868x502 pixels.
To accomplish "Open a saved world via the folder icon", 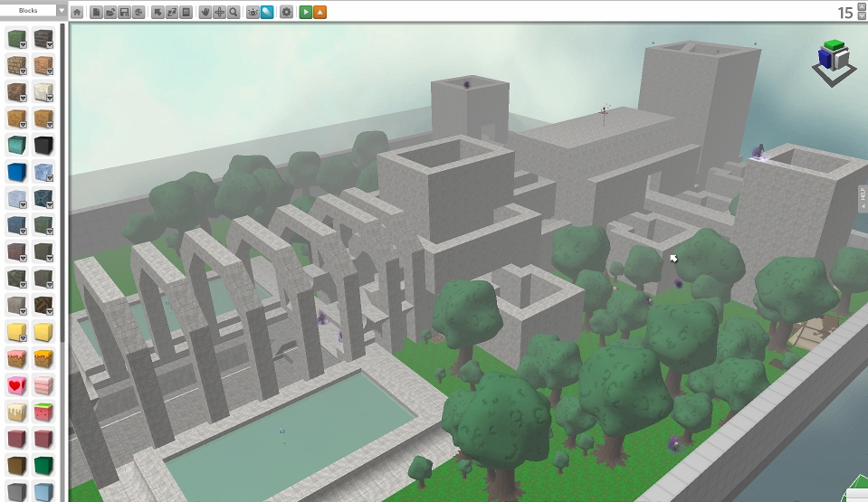I will 110,13.
